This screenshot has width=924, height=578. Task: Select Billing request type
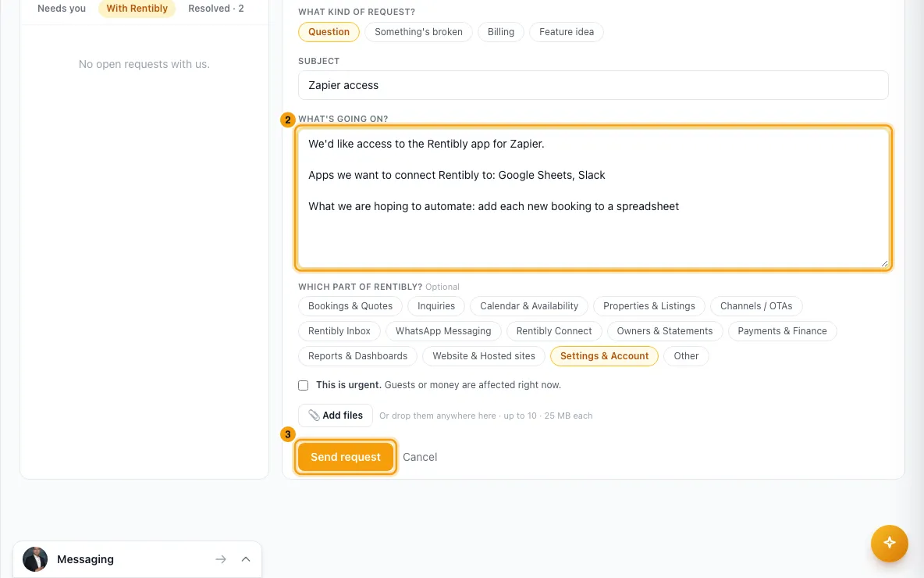pos(501,32)
